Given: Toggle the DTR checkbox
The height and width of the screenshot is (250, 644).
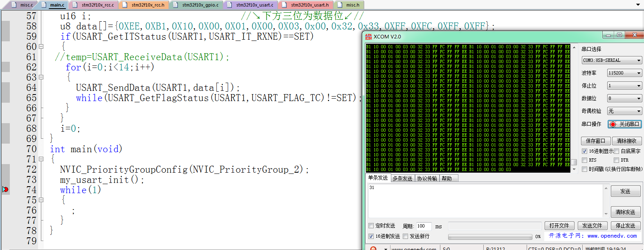Looking at the screenshot, I should click(x=616, y=160).
